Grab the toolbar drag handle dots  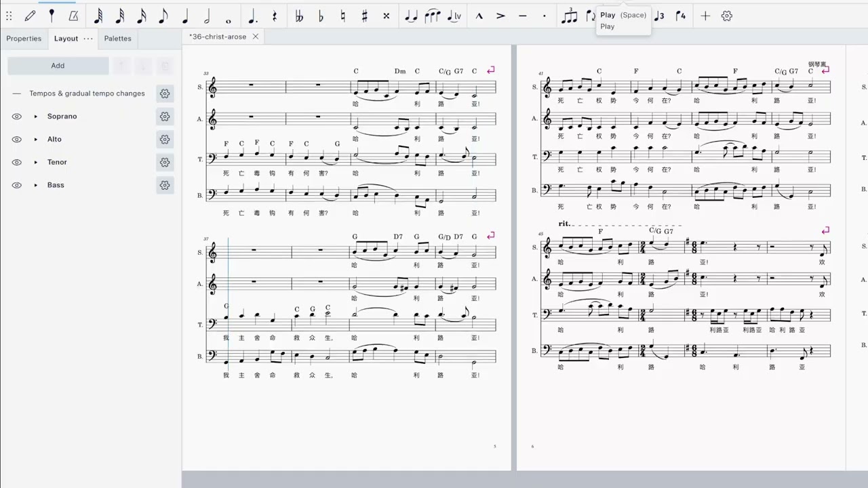pyautogui.click(x=9, y=16)
